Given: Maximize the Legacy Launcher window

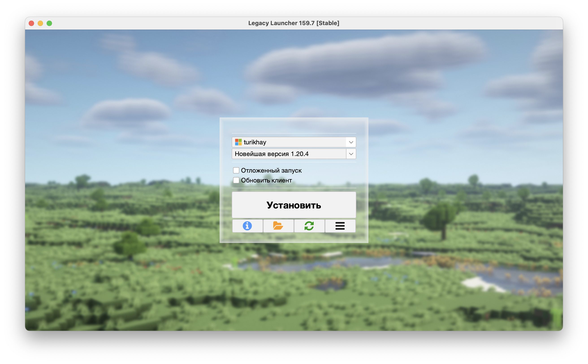Looking at the screenshot, I should coord(49,23).
